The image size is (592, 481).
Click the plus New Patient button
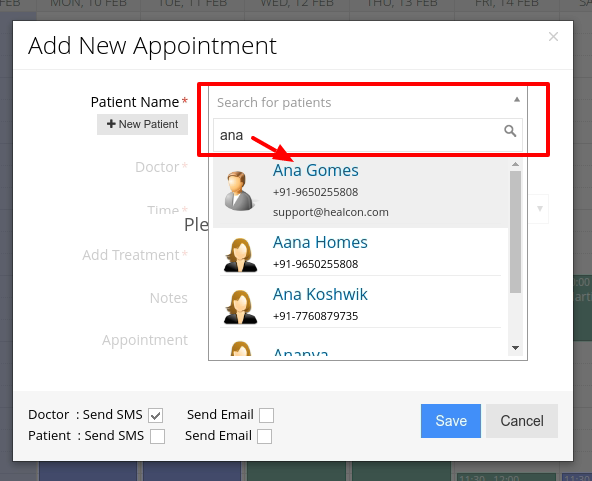pos(142,124)
